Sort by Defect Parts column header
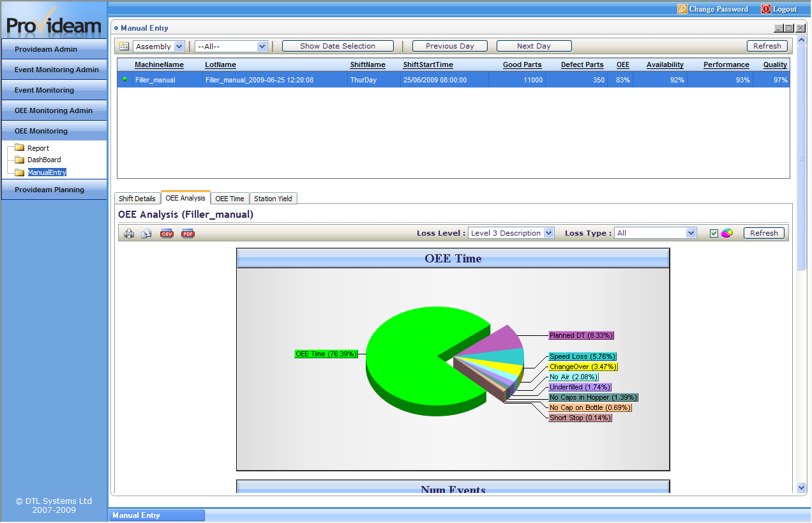812x523 pixels. point(582,64)
